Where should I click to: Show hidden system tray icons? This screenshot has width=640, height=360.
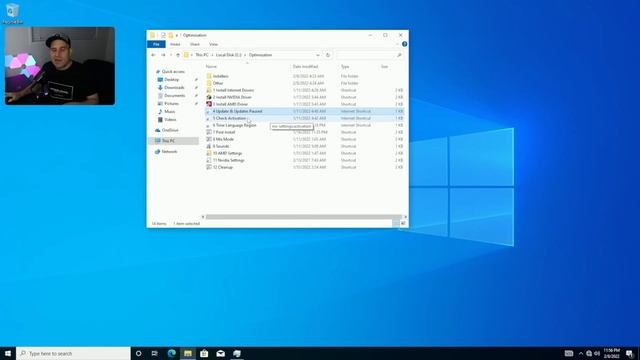581,353
